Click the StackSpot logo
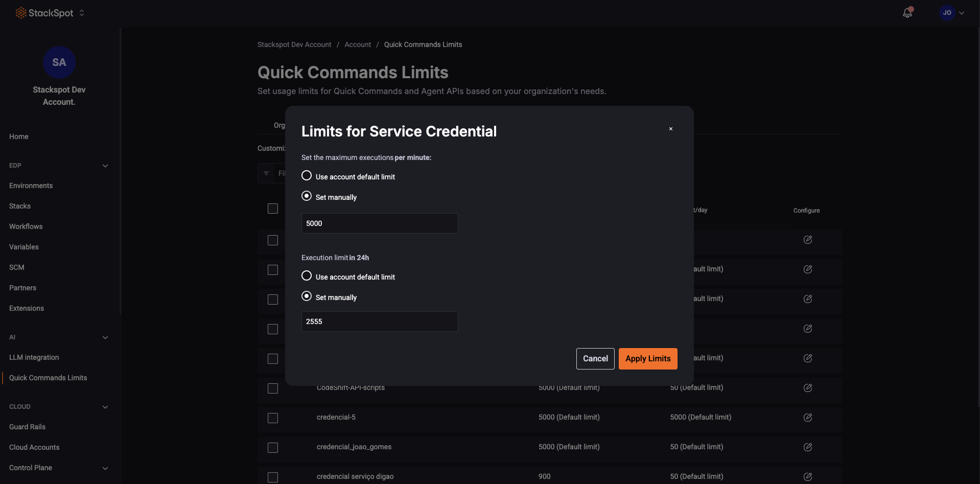The image size is (980, 484). (x=44, y=13)
